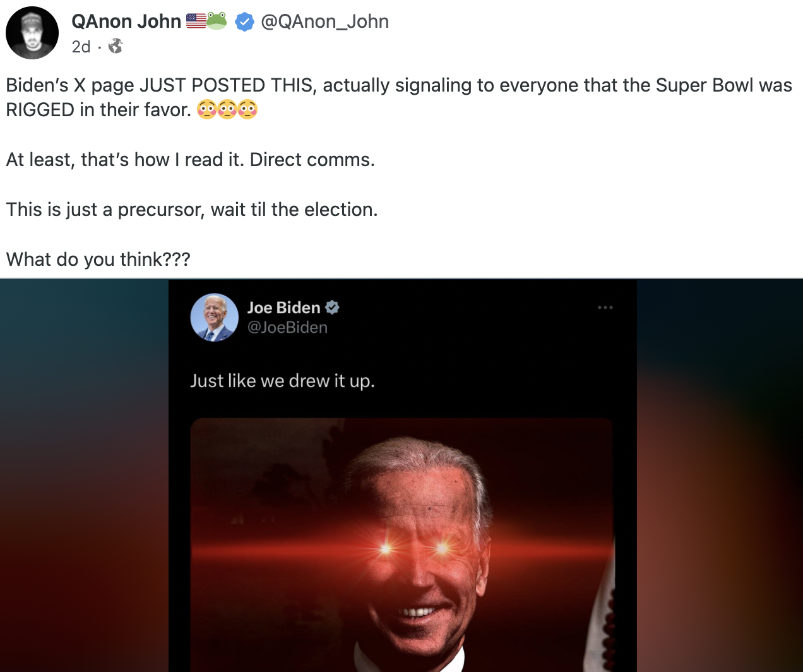Open the post timestamp dropdown
This screenshot has width=803, height=672.
coord(81,45)
